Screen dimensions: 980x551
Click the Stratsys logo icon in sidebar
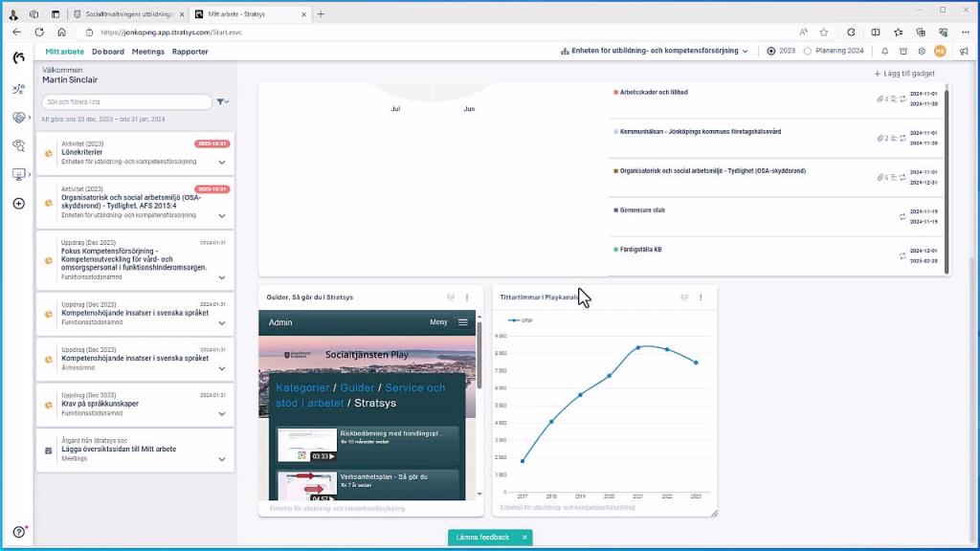19,58
